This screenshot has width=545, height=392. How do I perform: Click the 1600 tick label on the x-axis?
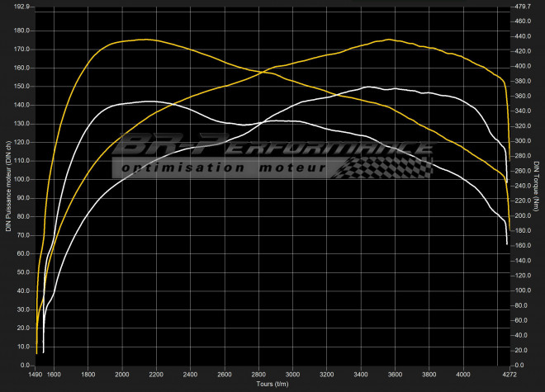[54, 373]
